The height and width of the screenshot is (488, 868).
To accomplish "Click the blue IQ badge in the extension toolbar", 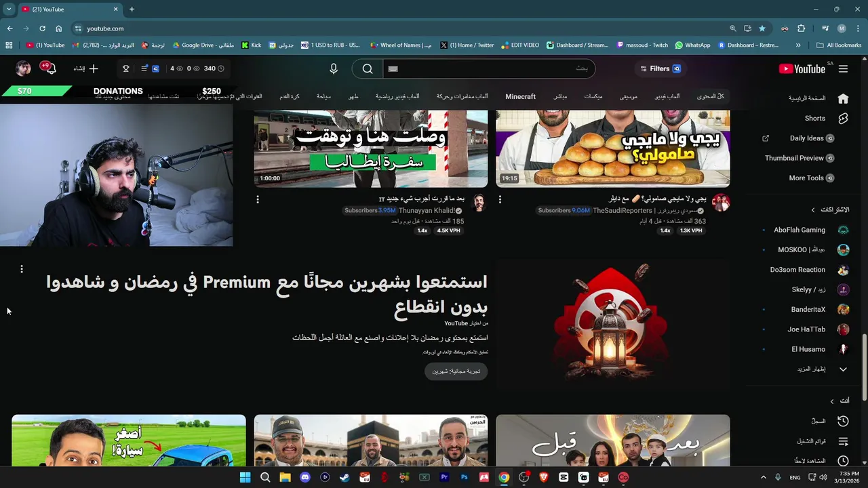I will tap(155, 68).
